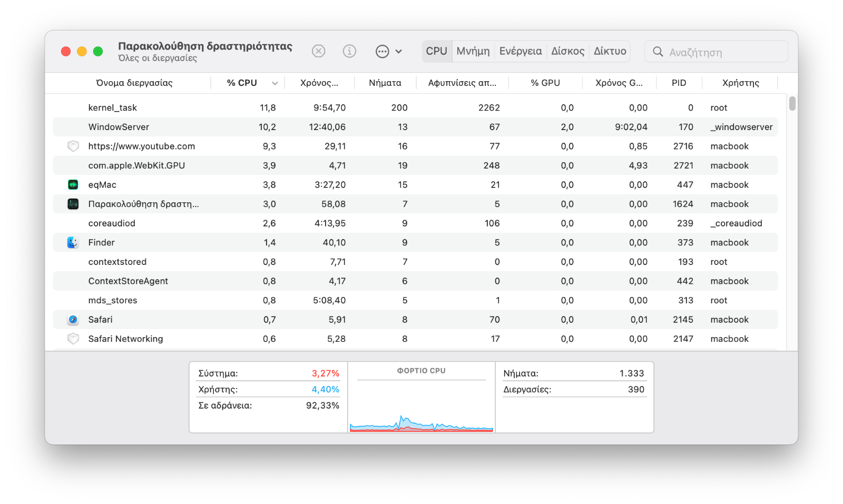
Task: Click the Σε αδράνεια 92,33% value
Action: (322, 406)
